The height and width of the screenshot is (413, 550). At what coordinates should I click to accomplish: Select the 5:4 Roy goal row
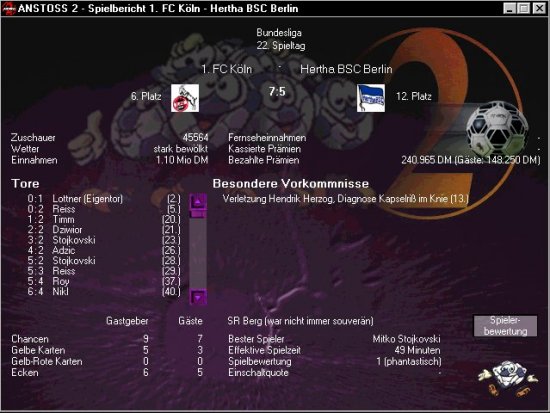pos(104,281)
